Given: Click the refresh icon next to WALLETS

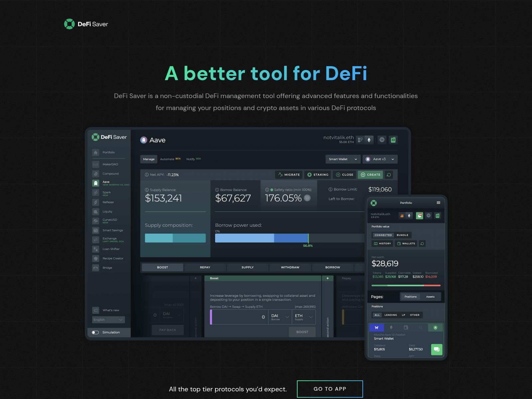Looking at the screenshot, I should 422,244.
